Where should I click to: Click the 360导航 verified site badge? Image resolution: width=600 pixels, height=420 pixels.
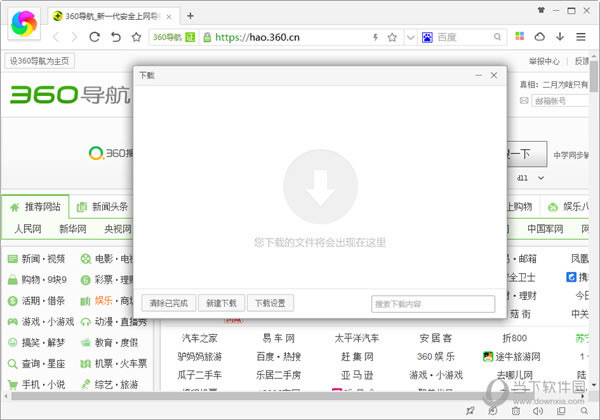coord(174,37)
